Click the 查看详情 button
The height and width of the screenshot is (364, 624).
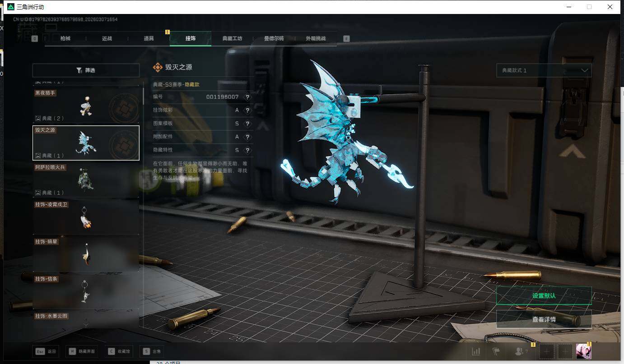coord(544,319)
